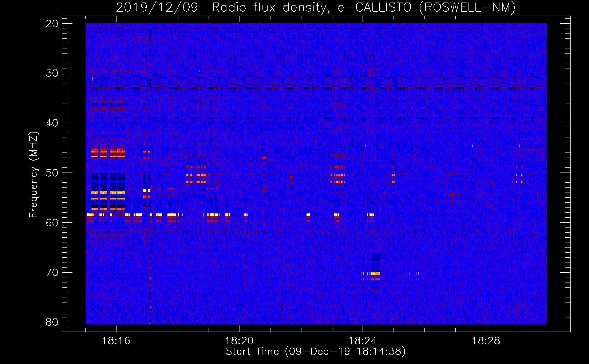This screenshot has height=364, width=589.
Task: Click the 40 frequency tick label
Action: (x=52, y=123)
